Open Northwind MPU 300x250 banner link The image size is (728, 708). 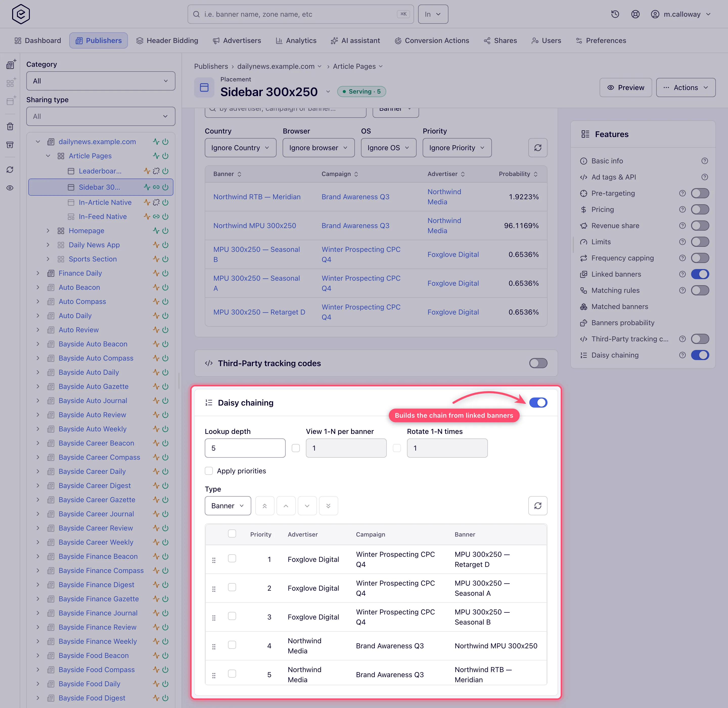255,226
